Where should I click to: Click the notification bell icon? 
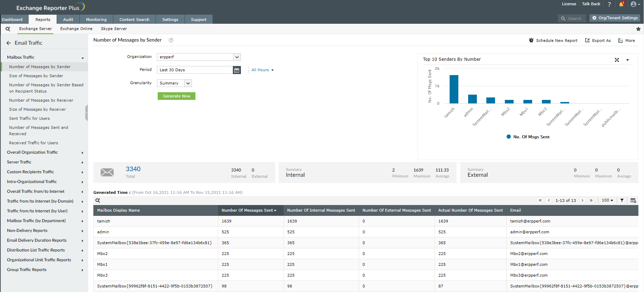click(621, 5)
